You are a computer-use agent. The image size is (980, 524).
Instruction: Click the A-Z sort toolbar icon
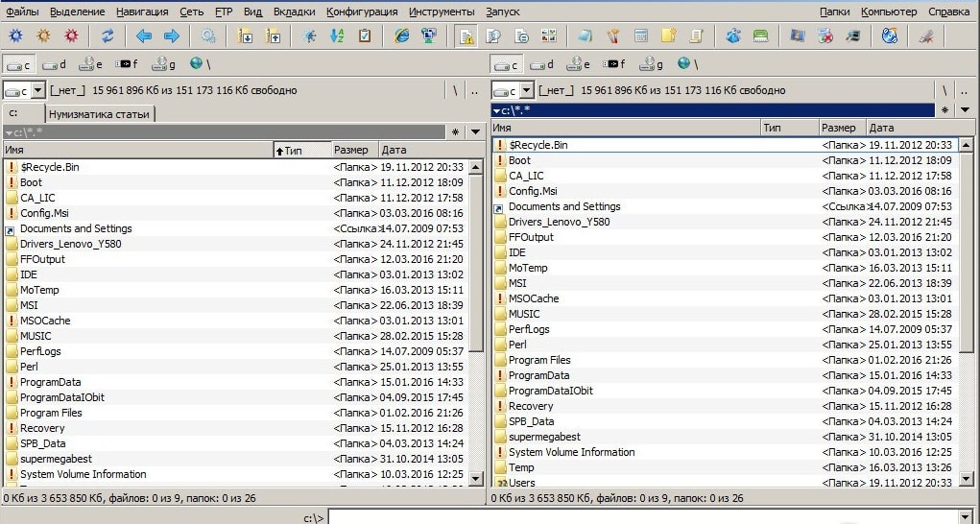pyautogui.click(x=337, y=36)
